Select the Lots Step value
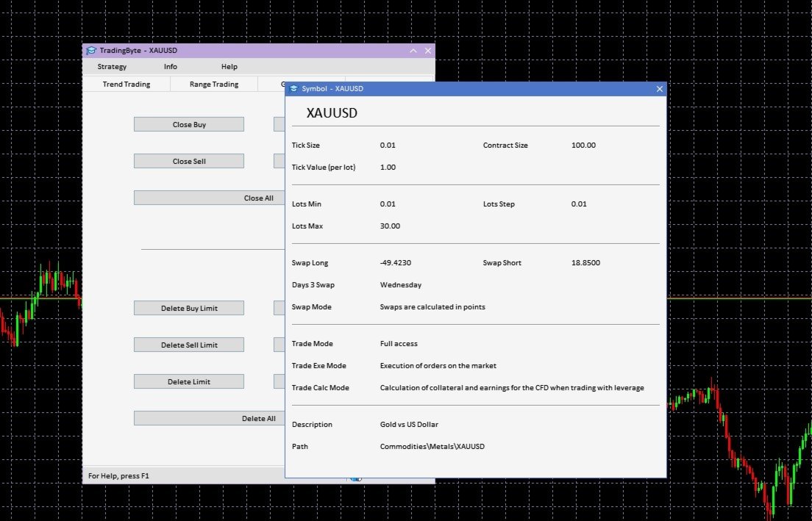 (579, 204)
